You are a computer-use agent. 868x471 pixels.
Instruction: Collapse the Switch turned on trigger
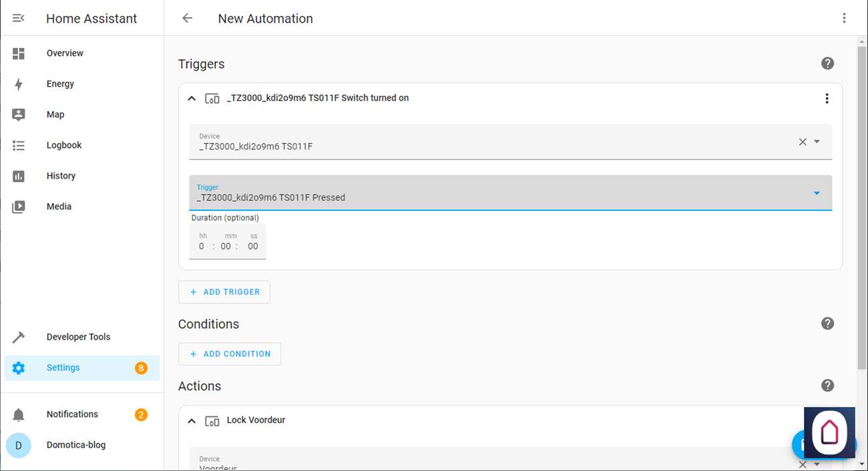coord(192,99)
